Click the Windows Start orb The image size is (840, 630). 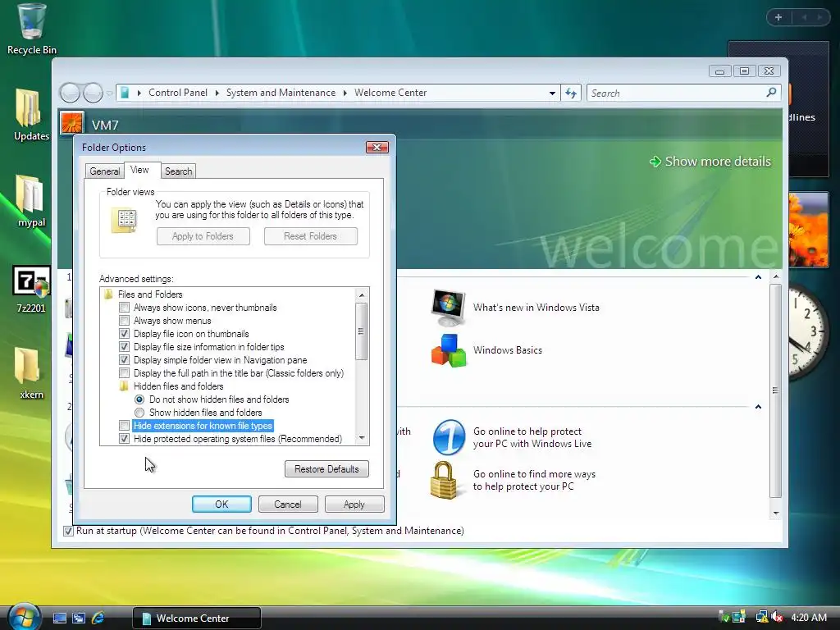[x=25, y=617]
